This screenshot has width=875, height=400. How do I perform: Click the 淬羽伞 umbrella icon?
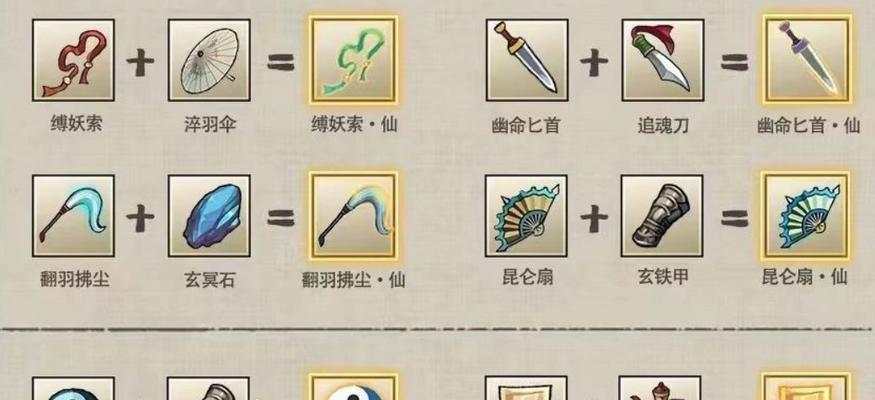tap(209, 60)
